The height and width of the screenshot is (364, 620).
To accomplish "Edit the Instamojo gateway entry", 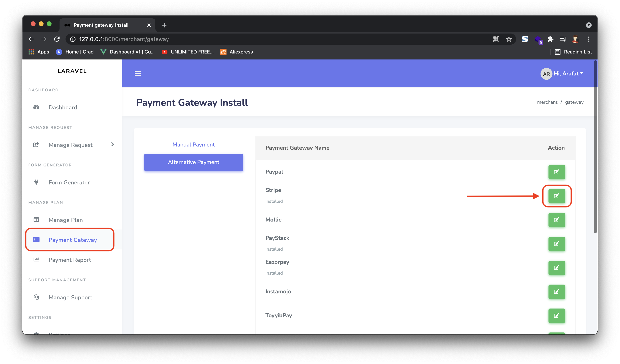I will (x=556, y=292).
